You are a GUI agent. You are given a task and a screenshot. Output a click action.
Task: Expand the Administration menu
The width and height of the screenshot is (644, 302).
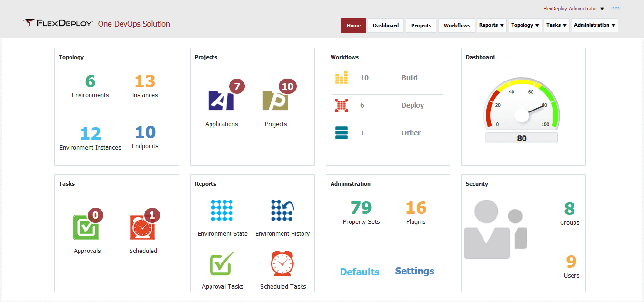[595, 25]
